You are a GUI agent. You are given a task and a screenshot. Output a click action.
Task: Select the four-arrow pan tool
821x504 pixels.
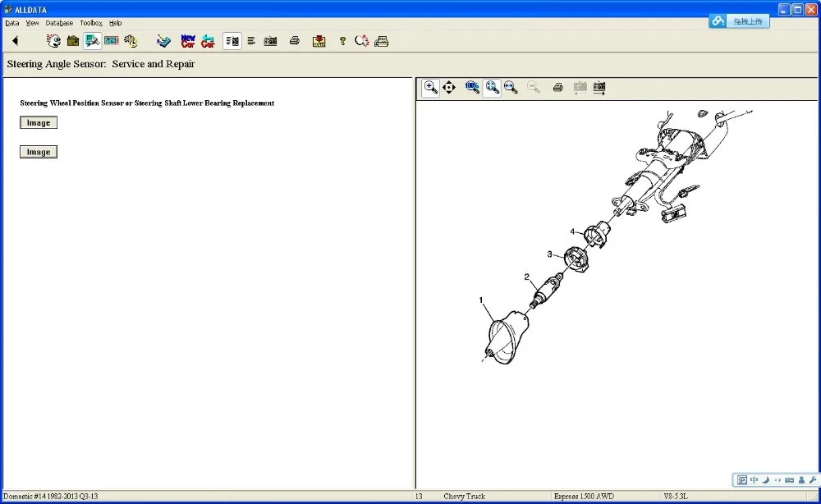449,87
